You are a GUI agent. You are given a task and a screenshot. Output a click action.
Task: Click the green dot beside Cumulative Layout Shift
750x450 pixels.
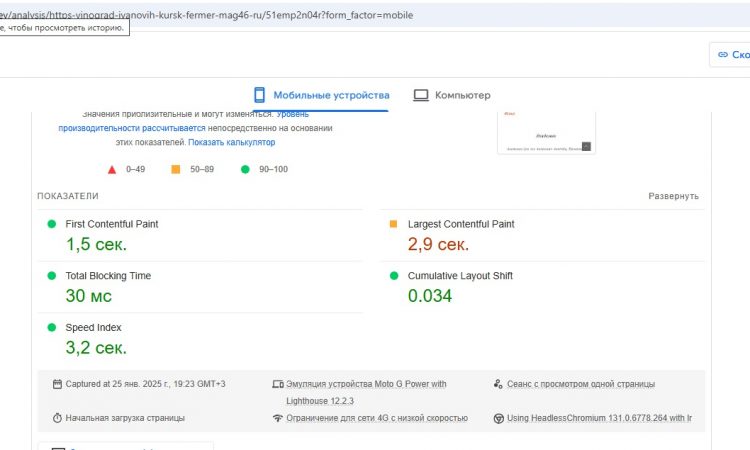tap(394, 275)
